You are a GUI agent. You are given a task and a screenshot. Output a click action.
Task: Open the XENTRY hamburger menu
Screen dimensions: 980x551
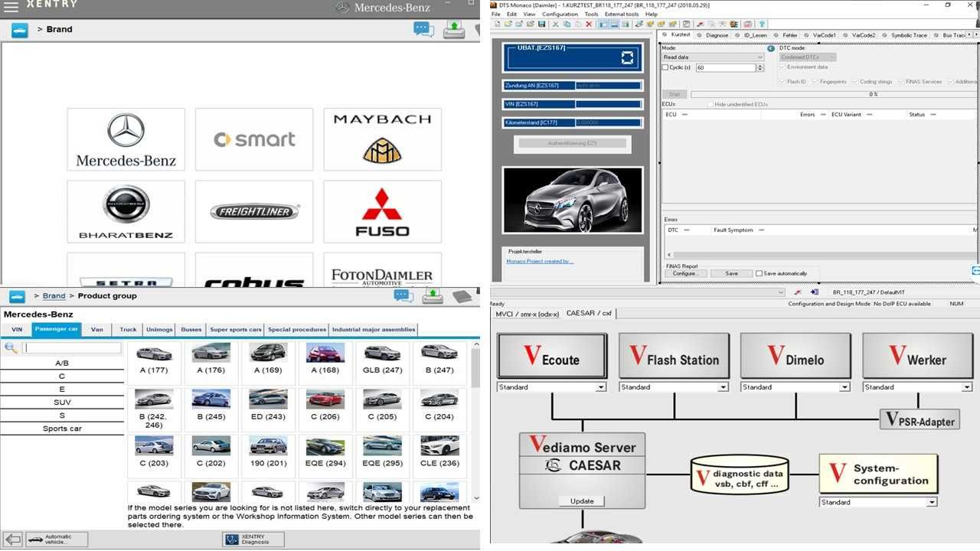click(11, 6)
